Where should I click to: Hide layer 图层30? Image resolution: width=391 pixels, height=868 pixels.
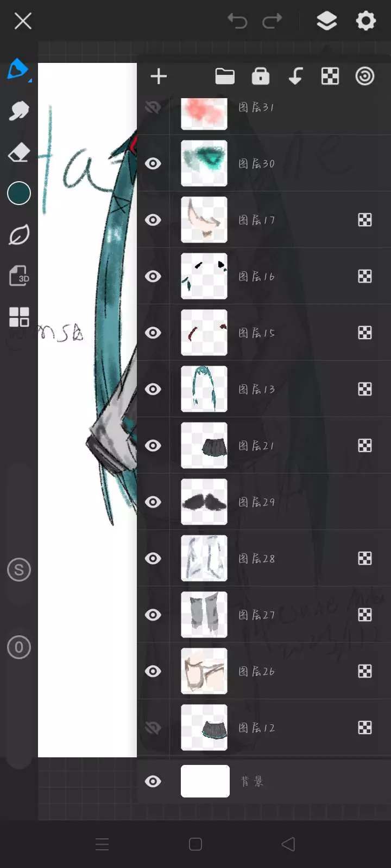coord(153,163)
